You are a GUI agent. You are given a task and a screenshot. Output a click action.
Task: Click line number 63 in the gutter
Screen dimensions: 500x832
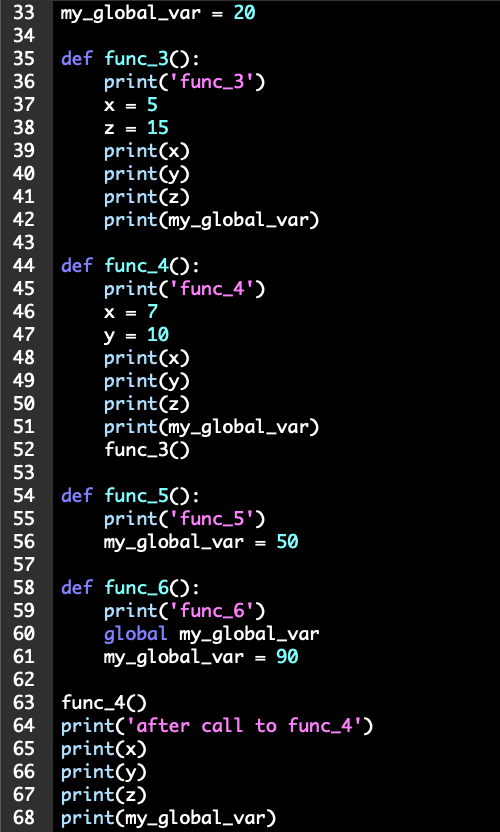pyautogui.click(x=24, y=703)
